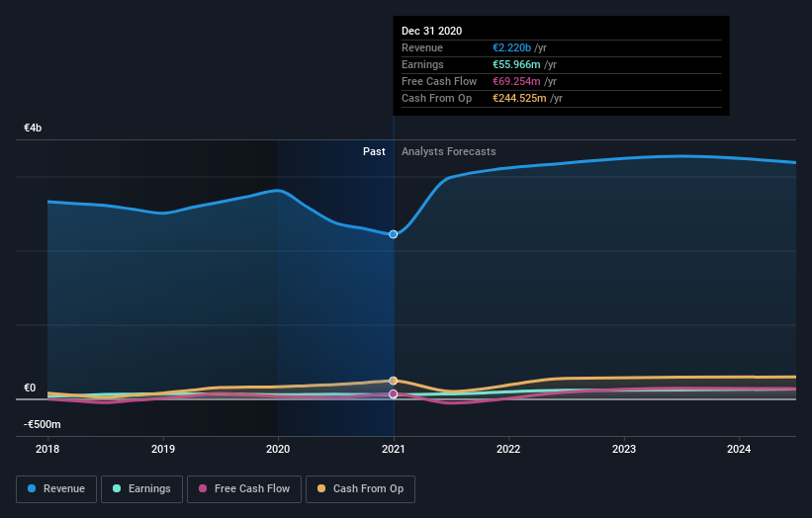Click the Earnings row label in tooltip
The width and height of the screenshot is (812, 518).
click(x=422, y=64)
